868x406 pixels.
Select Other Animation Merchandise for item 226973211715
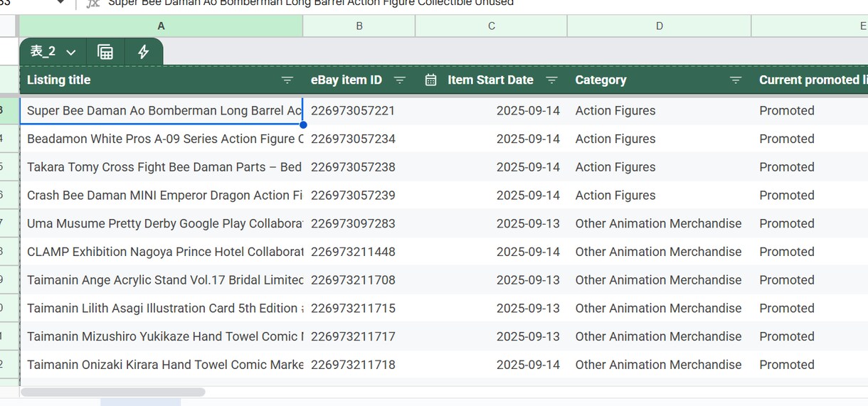[x=660, y=308]
